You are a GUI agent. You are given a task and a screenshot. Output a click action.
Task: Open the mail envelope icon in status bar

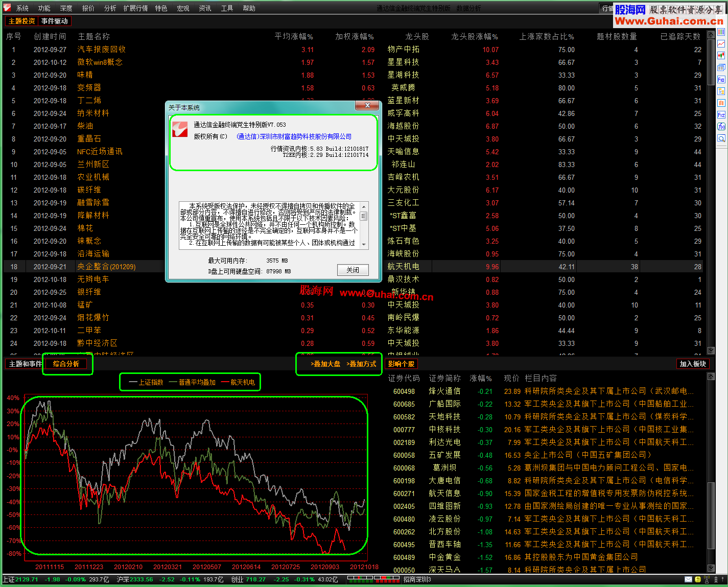click(689, 579)
